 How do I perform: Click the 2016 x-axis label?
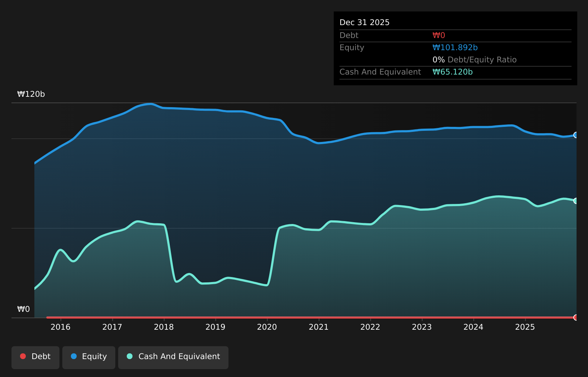click(61, 327)
